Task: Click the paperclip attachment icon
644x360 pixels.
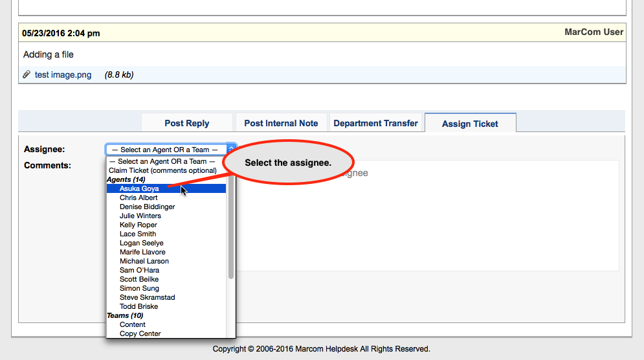Action: pyautogui.click(x=27, y=74)
